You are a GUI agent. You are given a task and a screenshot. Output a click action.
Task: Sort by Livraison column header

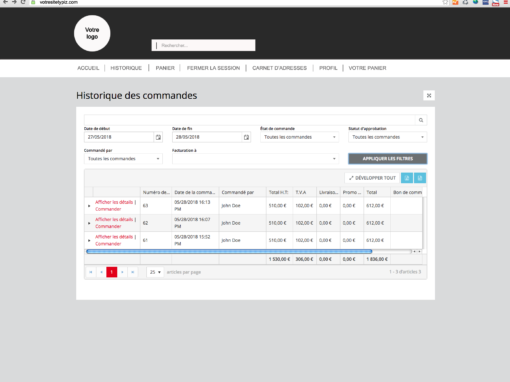pos(328,192)
